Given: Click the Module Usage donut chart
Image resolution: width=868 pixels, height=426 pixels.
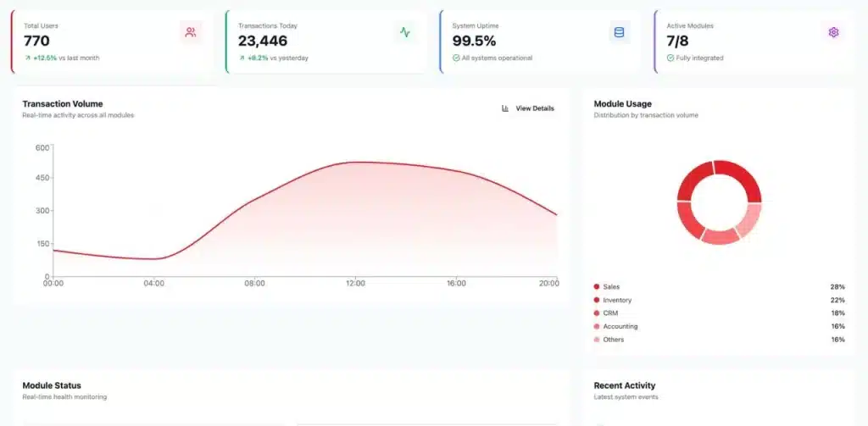Looking at the screenshot, I should (x=719, y=202).
